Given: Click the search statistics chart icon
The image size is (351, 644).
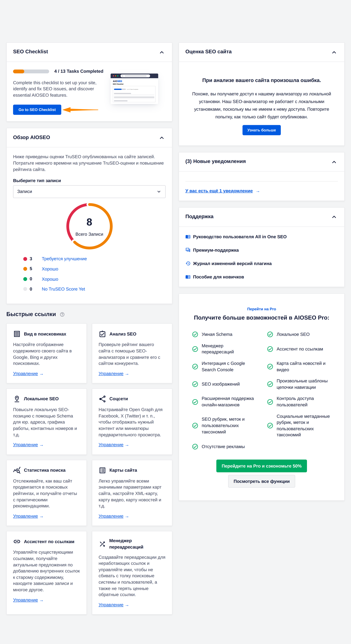Looking at the screenshot, I should [17, 470].
